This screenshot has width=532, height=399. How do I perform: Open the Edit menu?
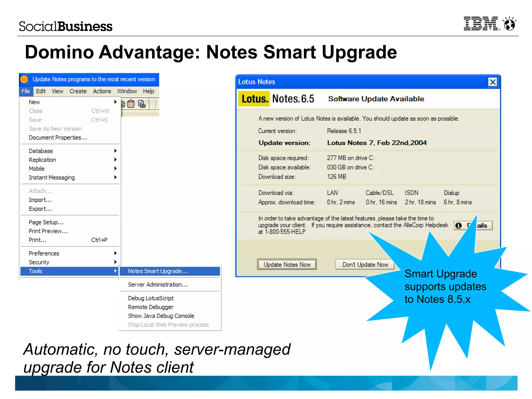tap(41, 91)
